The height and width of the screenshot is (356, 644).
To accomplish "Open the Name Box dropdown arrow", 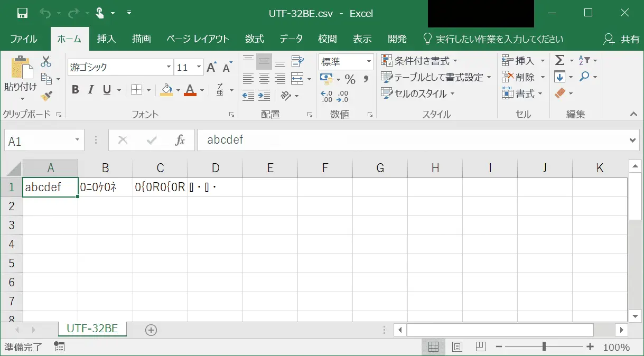I will [77, 140].
